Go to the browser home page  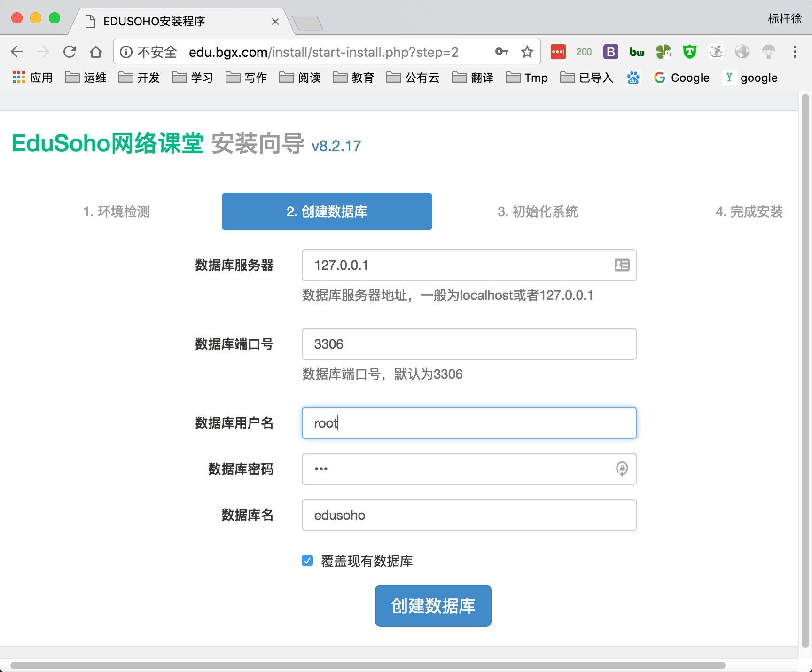coord(96,52)
